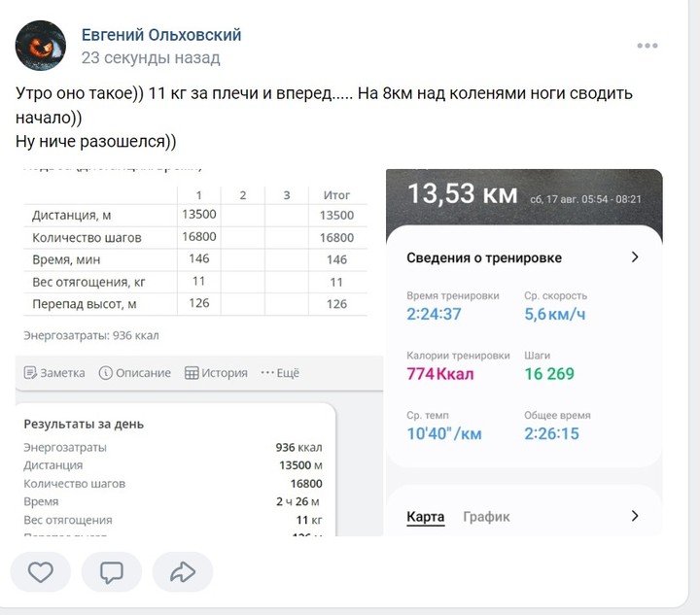The image size is (700, 615).
Task: Expand Сведения о тренировке chevron
Action: [635, 257]
